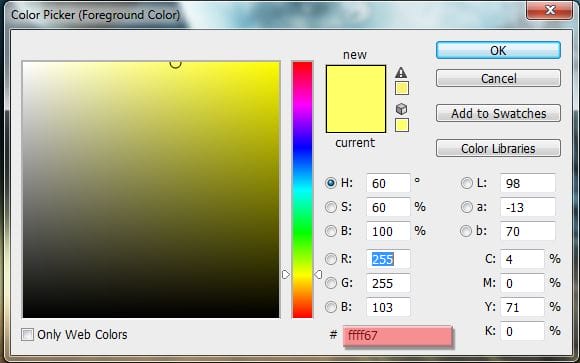The height and width of the screenshot is (363, 580).
Task: Select the S saturation radio button
Action: pos(331,207)
